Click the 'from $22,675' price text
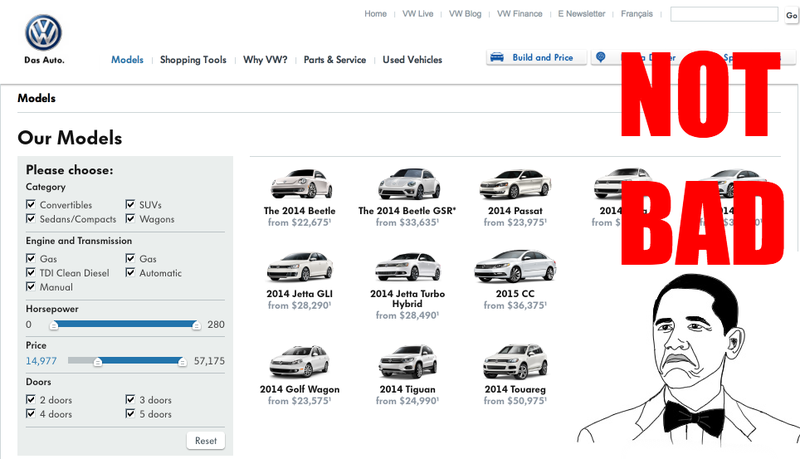800x459 pixels. pyautogui.click(x=299, y=222)
